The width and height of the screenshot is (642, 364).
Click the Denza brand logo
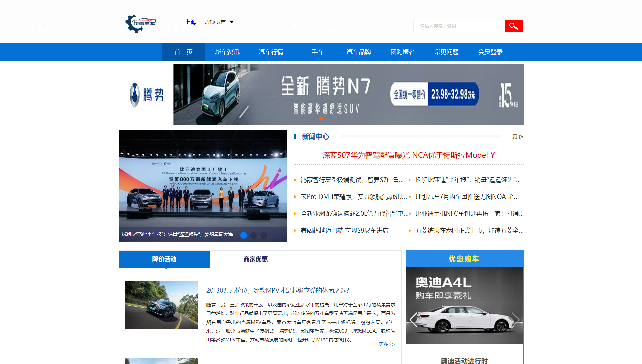coord(146,95)
